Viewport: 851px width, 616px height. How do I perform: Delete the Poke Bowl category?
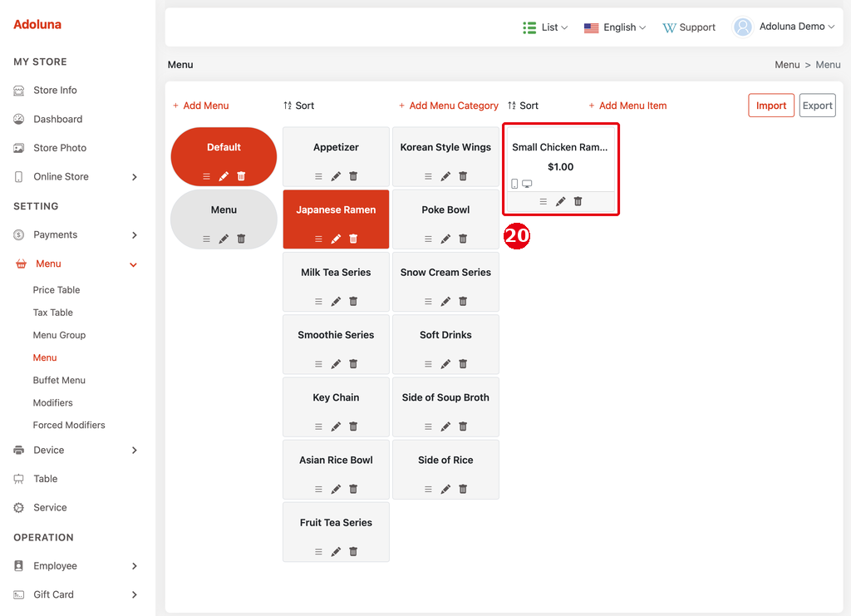(x=463, y=239)
